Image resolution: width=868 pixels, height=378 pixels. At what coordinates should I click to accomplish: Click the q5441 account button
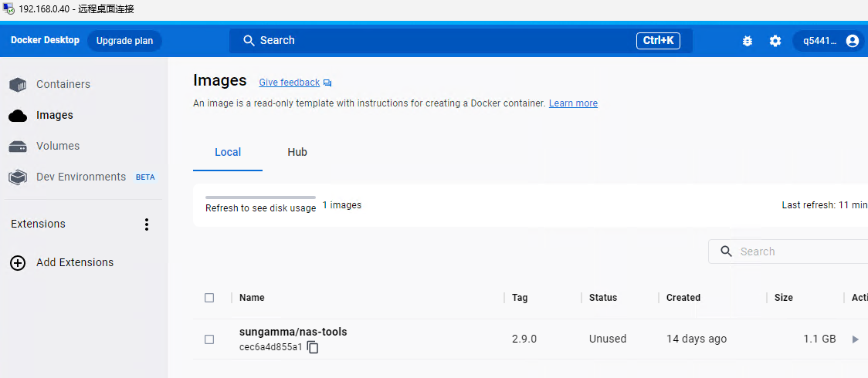[x=828, y=41]
